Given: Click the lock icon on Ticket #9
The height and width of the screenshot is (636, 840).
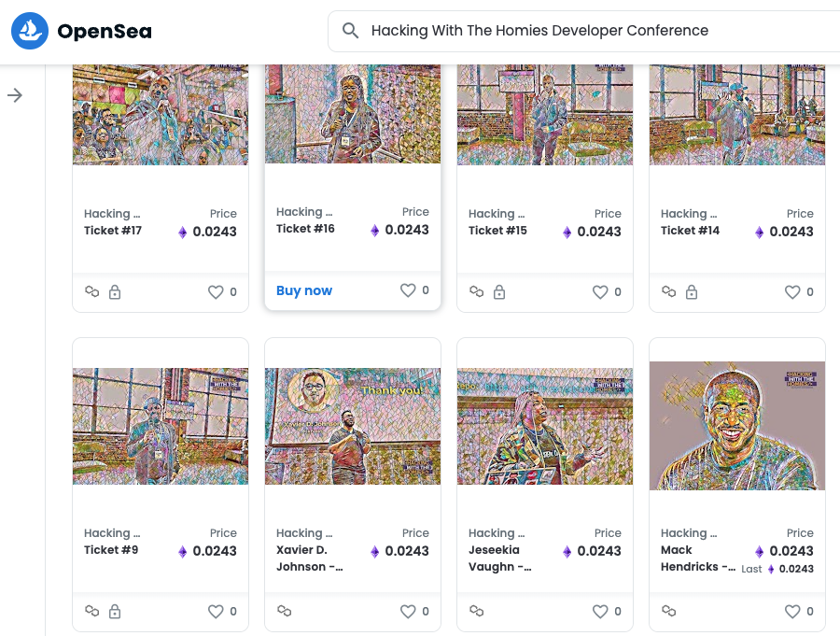Looking at the screenshot, I should click(115, 612).
